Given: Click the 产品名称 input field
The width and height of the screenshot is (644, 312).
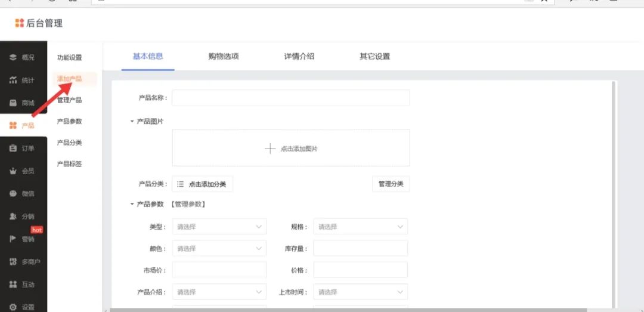Looking at the screenshot, I should 290,98.
